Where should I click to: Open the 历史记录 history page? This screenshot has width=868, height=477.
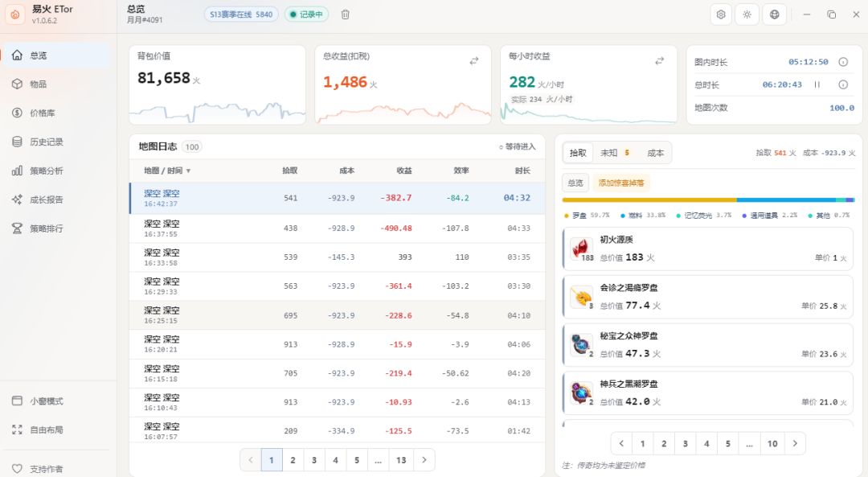56,142
